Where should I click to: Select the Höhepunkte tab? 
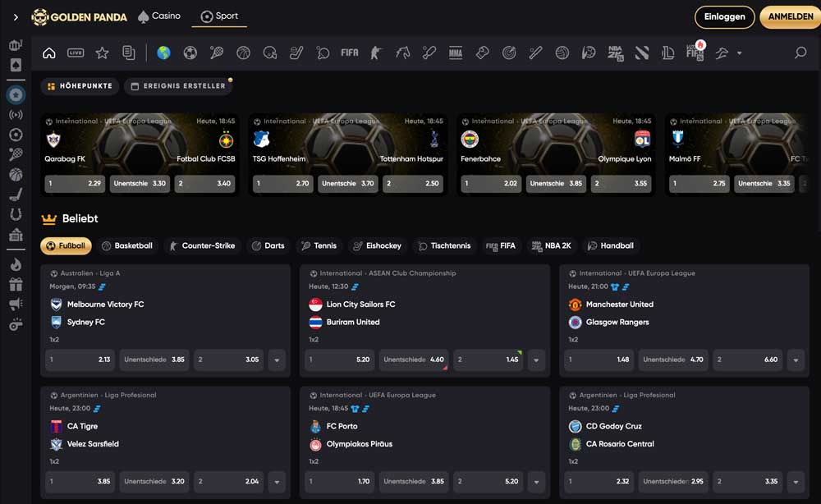[80, 86]
